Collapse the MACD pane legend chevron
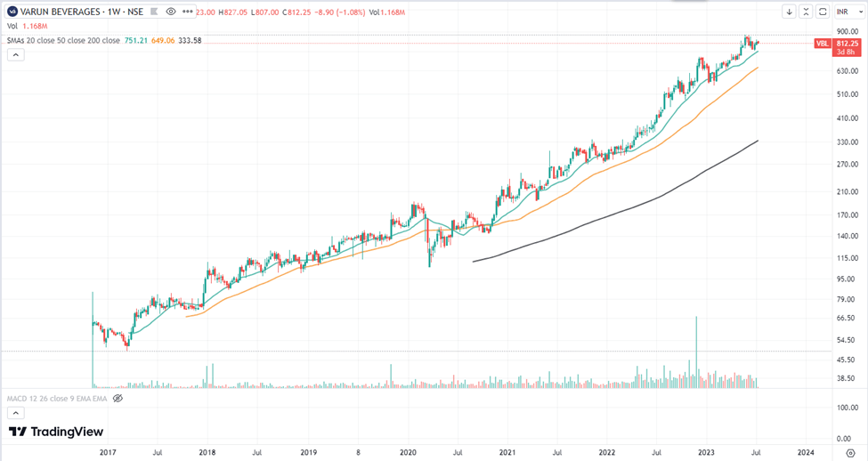 pos(15,413)
